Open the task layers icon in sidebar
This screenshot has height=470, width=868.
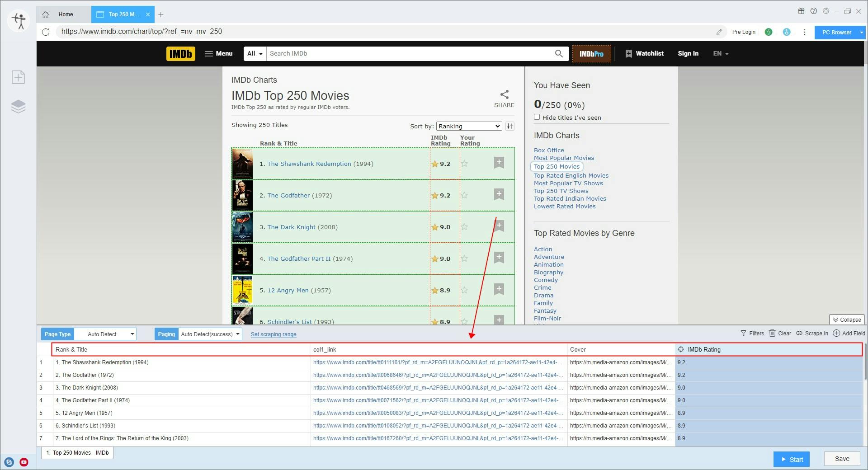click(18, 107)
